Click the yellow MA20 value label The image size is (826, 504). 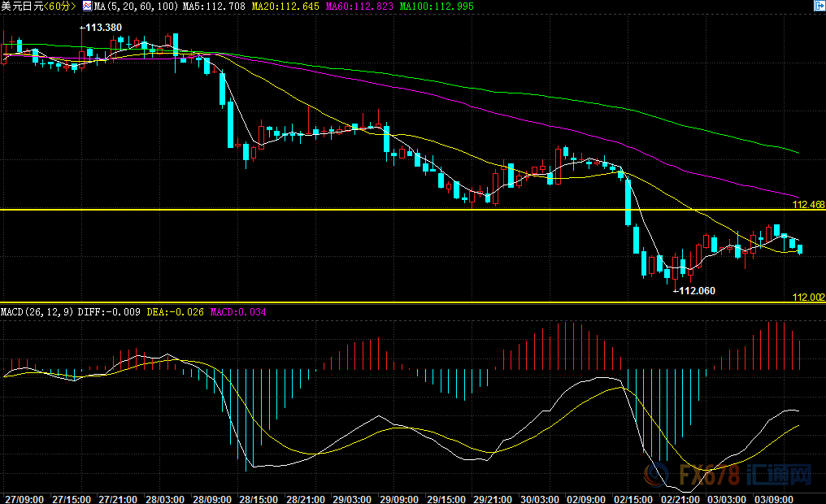pos(284,6)
